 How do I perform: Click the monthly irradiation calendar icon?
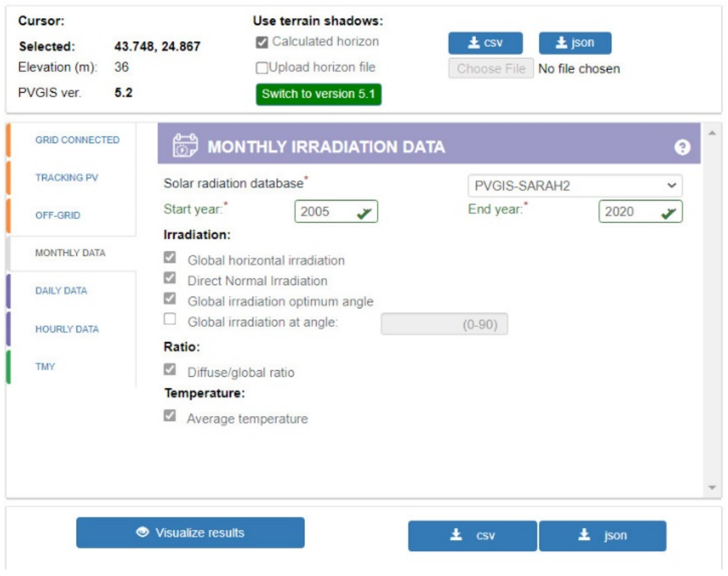185,145
